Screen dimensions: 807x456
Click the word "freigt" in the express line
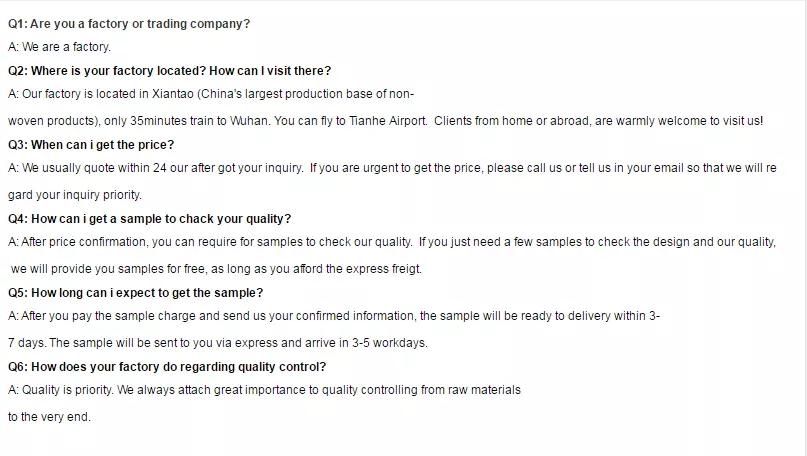click(x=405, y=269)
